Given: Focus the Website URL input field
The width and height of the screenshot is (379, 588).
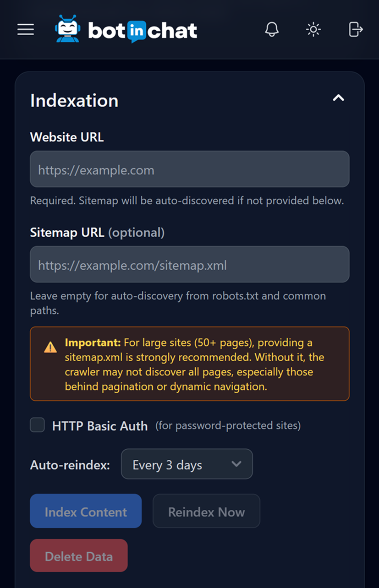Looking at the screenshot, I should pyautogui.click(x=189, y=169).
